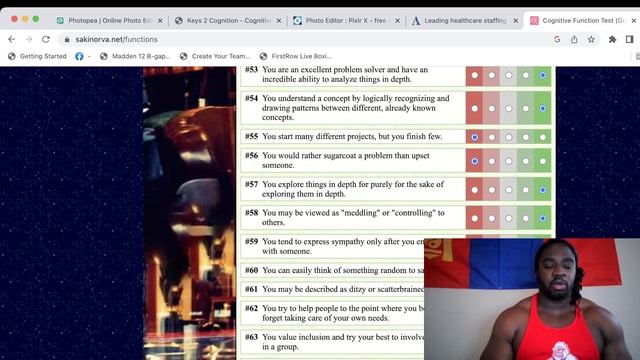This screenshot has width=640, height=360.
Task: Choose neutral radio for question #55
Action: (509, 137)
